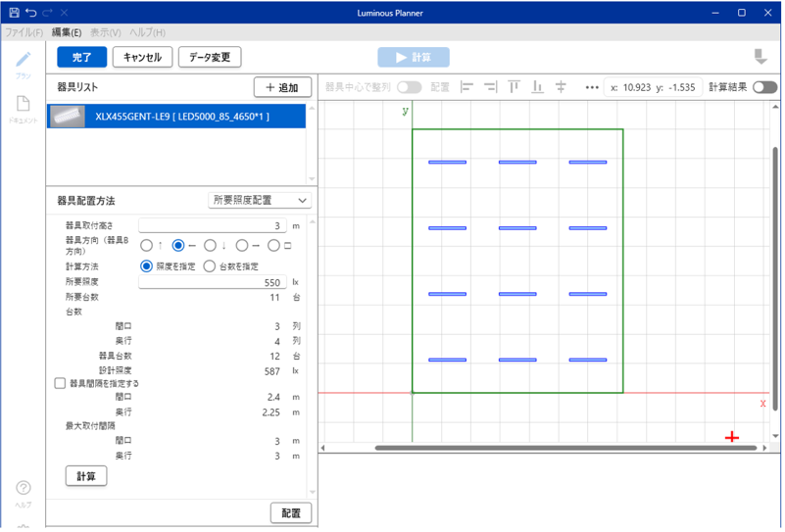
Task: Click the undo arrow icon
Action: click(30, 13)
